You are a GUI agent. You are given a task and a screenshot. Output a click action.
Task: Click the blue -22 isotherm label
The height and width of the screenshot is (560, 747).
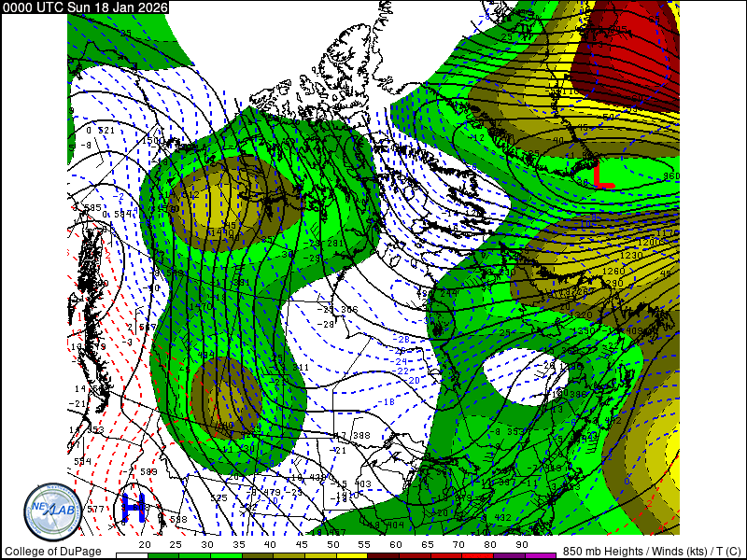point(401,371)
